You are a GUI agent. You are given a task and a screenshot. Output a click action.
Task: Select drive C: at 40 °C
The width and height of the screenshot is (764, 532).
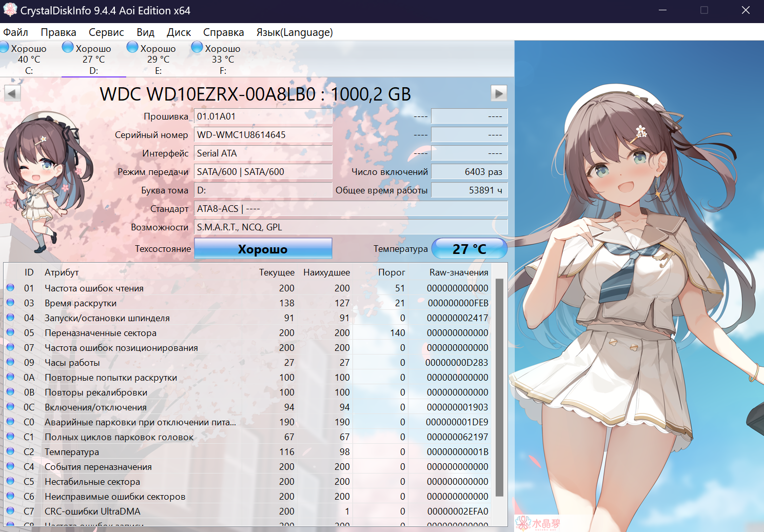click(x=28, y=59)
